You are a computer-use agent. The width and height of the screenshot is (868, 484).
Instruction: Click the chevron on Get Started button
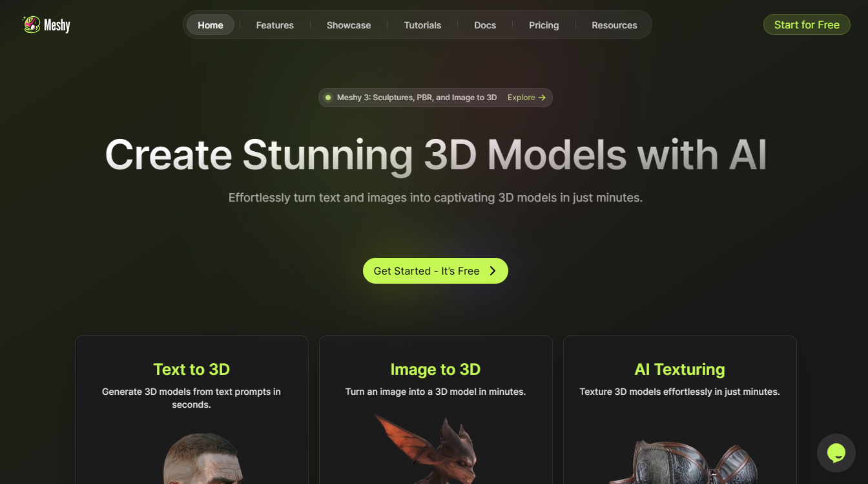point(493,271)
